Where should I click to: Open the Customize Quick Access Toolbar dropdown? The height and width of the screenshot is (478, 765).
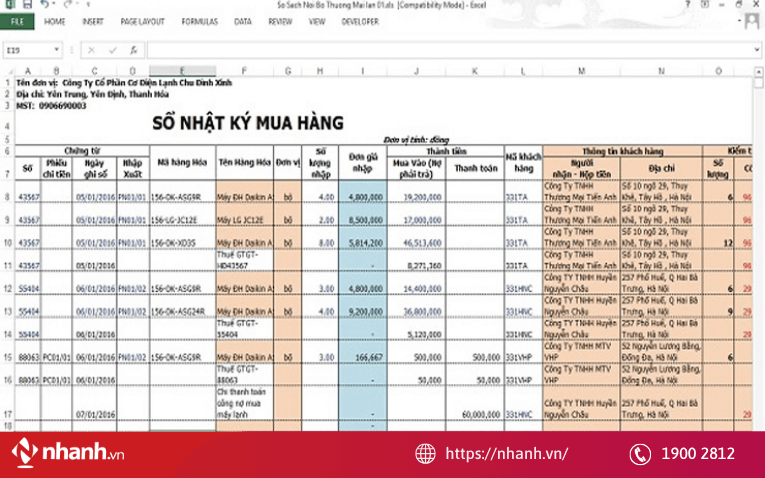(88, 5)
